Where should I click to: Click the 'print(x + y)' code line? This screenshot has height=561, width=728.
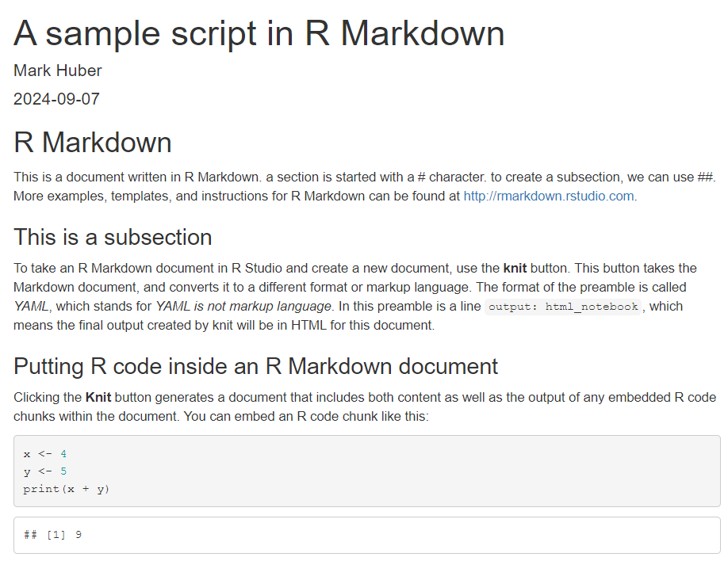[67, 489]
